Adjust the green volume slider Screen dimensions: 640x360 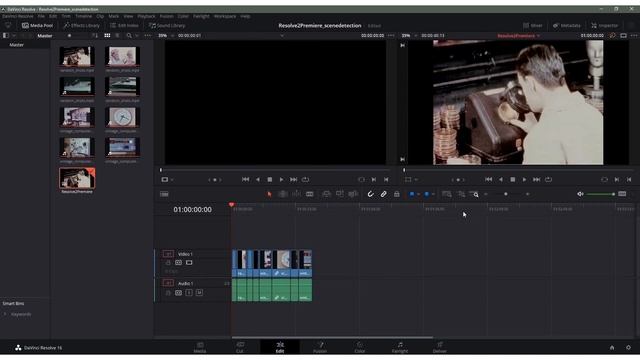pyautogui.click(x=600, y=194)
